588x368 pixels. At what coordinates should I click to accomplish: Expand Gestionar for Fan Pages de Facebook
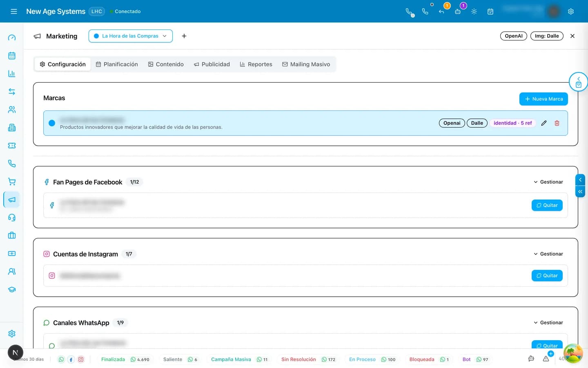tap(548, 182)
